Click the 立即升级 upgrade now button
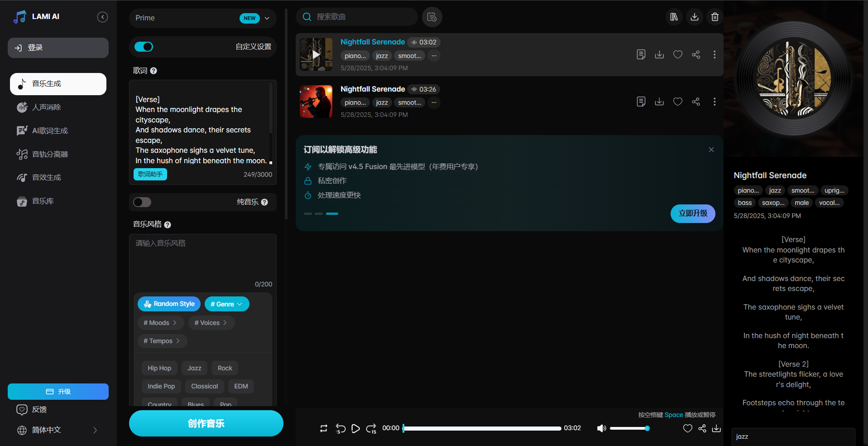The height and width of the screenshot is (446, 868). coord(693,213)
